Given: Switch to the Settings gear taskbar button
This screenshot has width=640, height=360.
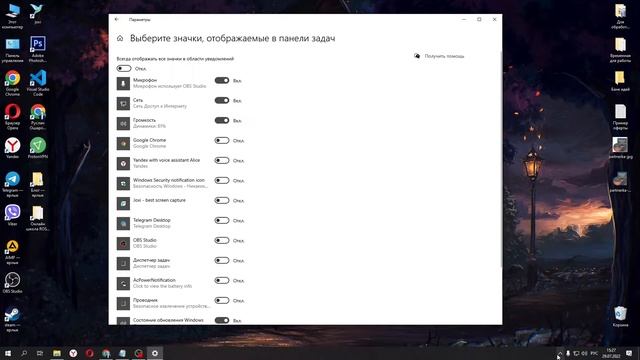Looking at the screenshot, I should pyautogui.click(x=155, y=353).
